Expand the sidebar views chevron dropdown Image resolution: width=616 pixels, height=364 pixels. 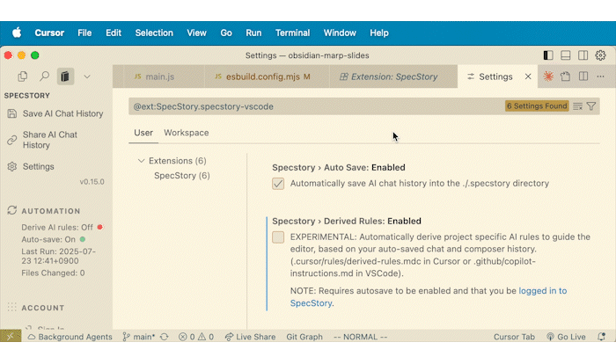click(x=87, y=76)
